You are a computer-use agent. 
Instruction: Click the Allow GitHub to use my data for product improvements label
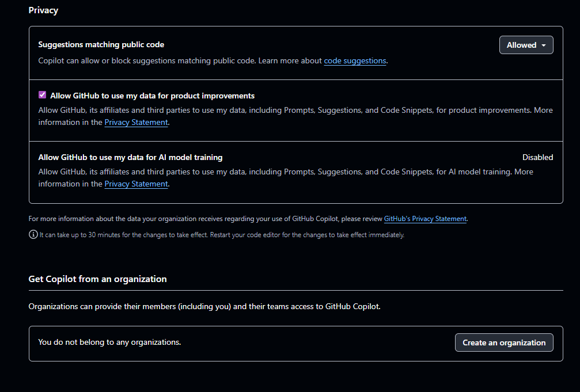tap(153, 96)
